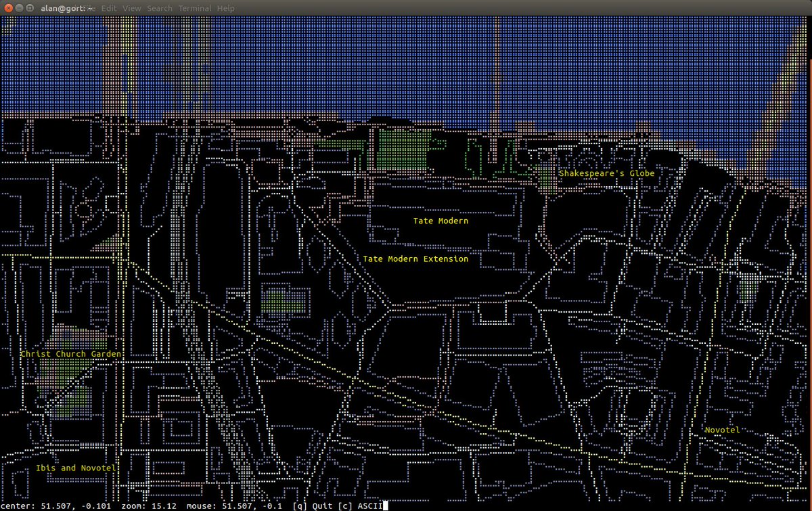
Task: Click the Tate Modern map label
Action: [441, 221]
